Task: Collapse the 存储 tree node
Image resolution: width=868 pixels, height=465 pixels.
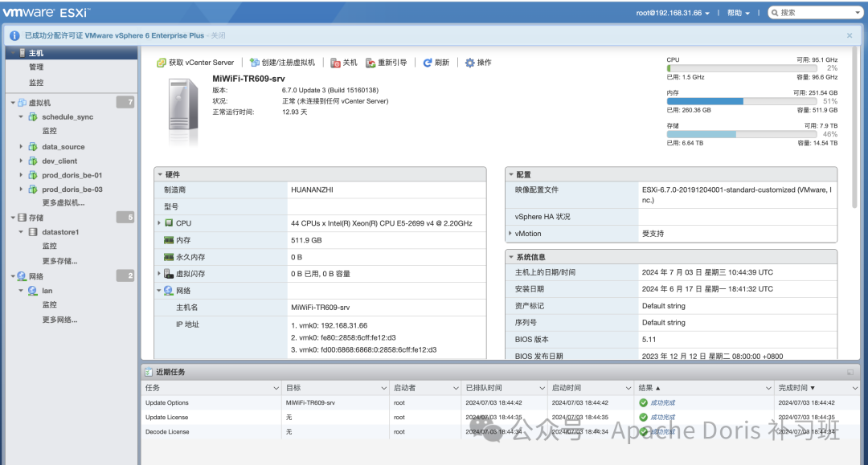Action: click(13, 218)
